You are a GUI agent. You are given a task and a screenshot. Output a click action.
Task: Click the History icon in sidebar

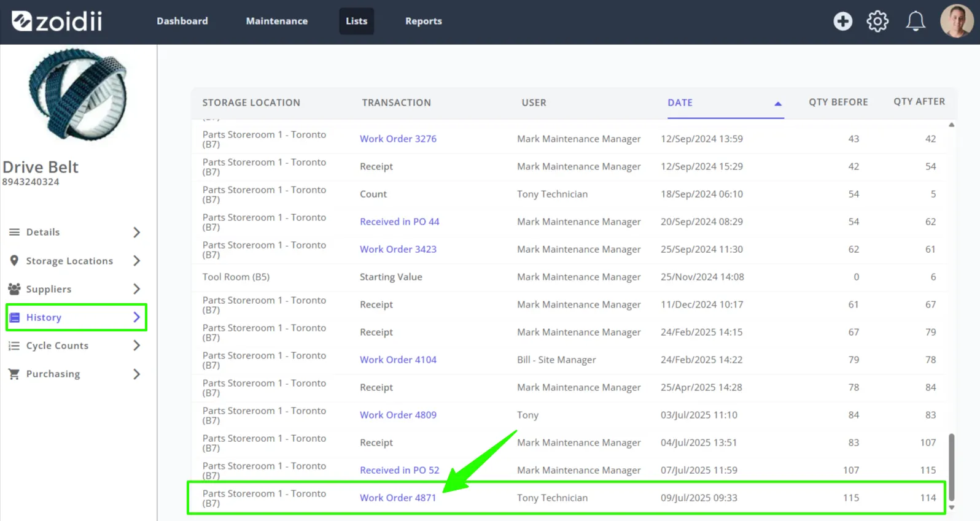pos(14,317)
